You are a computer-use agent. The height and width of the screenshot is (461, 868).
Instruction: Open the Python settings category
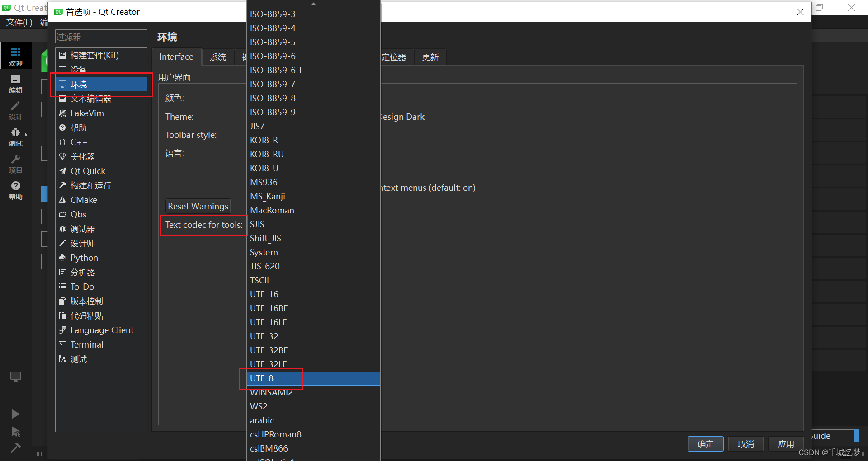tap(101, 258)
